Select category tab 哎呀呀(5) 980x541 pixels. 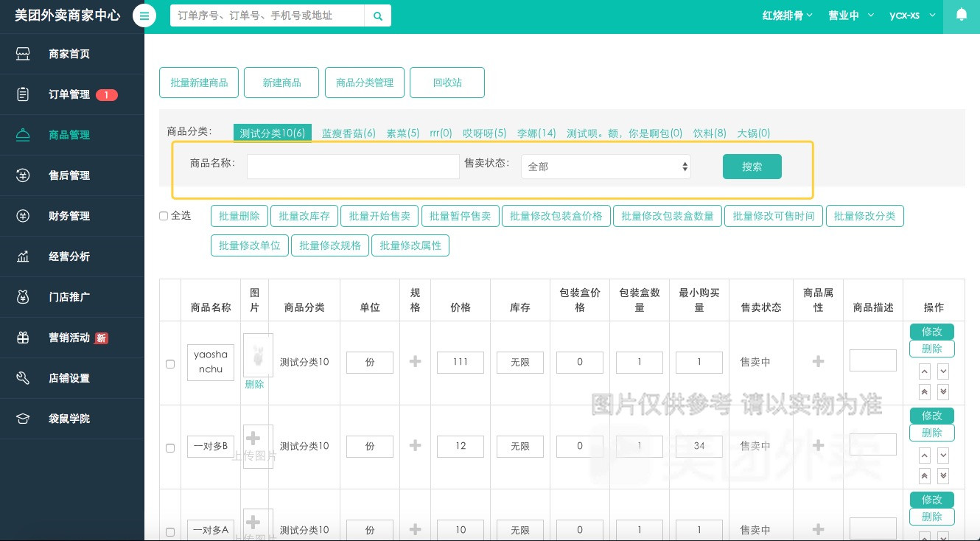484,133
